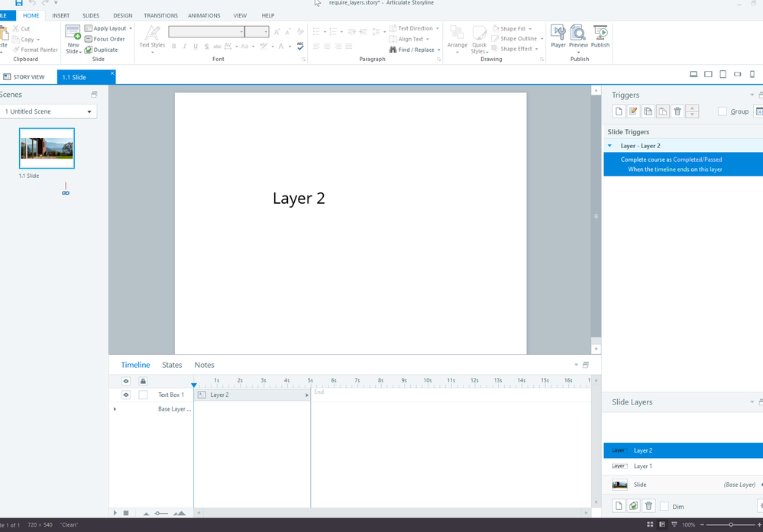763x532 pixels.
Task: Copy the selected trigger icon
Action: (648, 111)
